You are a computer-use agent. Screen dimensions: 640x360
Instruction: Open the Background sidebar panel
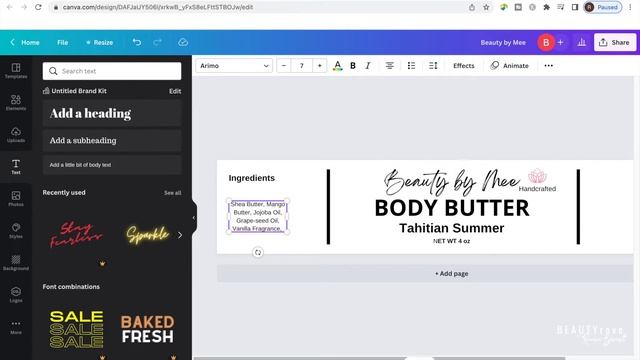16,263
